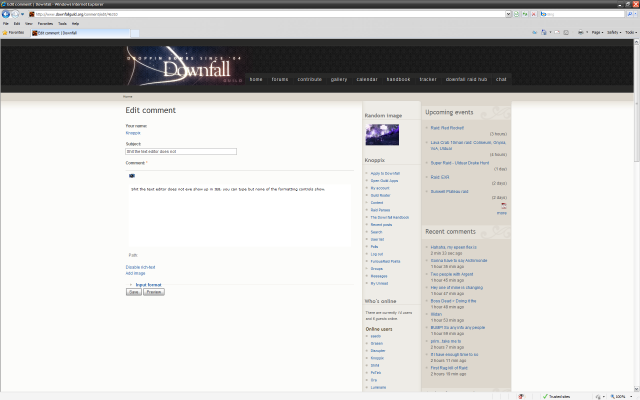Open the tracker nav link
The image size is (640, 400).
pos(428,80)
